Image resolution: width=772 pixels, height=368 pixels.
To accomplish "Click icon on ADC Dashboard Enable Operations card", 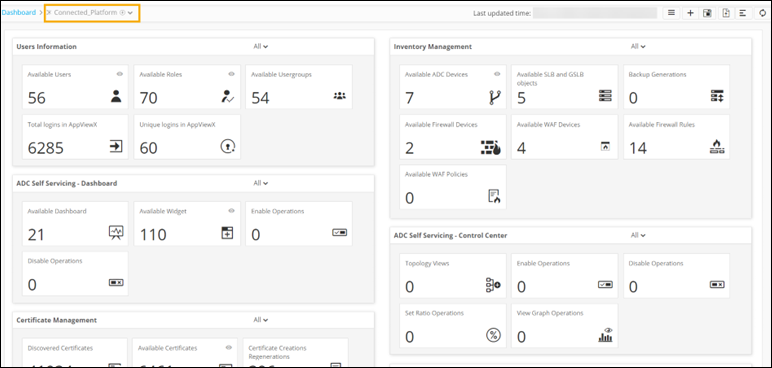I will click(x=340, y=232).
